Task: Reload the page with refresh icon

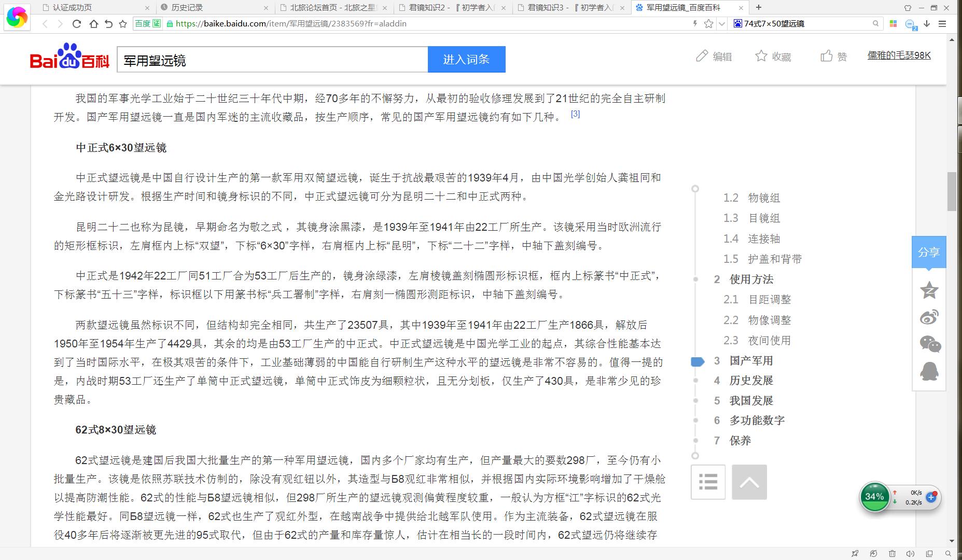Action: [77, 24]
